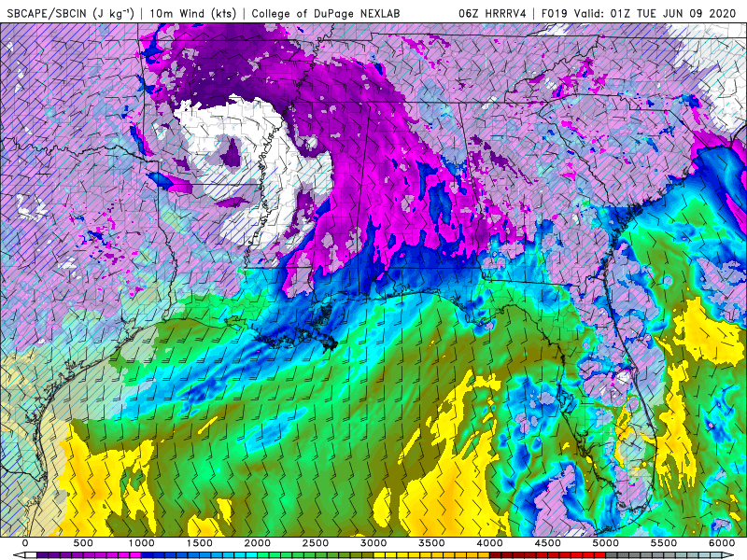Click the 3000 label on the color scale
747x560 pixels.
pyautogui.click(x=373, y=543)
